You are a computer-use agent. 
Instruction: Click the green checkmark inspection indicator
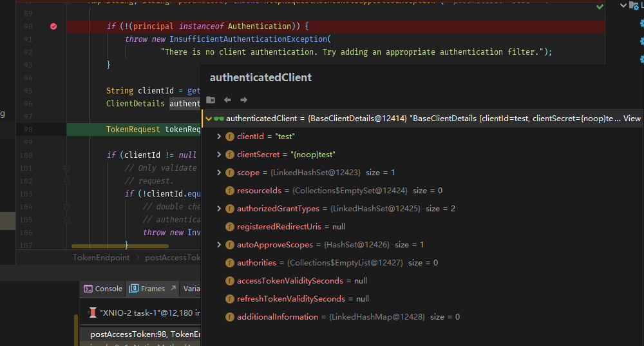600,6
